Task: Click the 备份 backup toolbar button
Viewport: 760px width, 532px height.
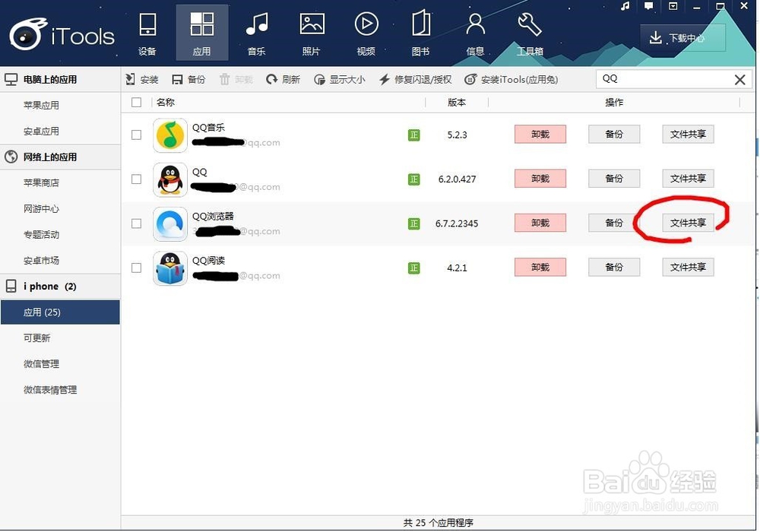Action: click(x=189, y=80)
